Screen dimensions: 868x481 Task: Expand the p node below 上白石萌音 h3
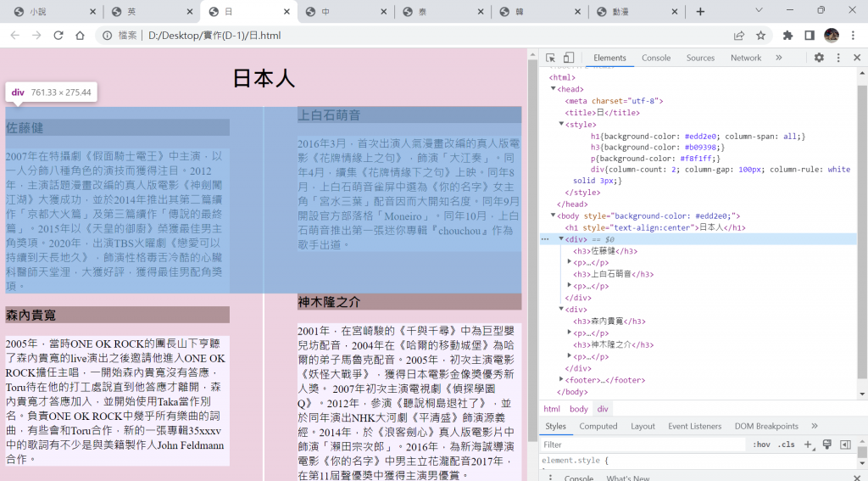569,285
